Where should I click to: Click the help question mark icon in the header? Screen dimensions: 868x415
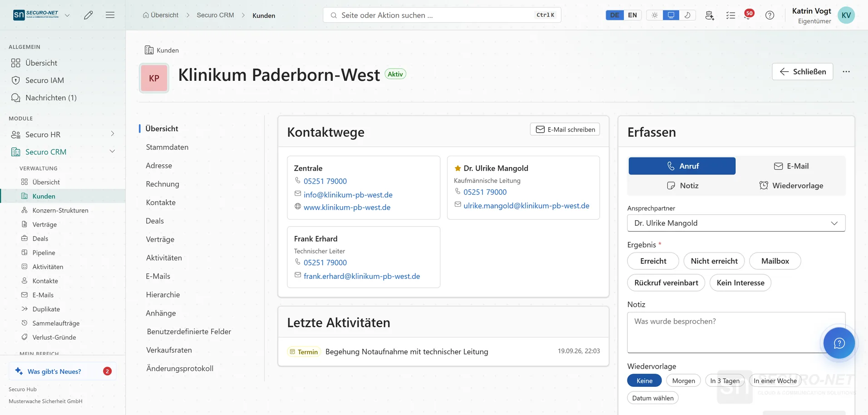769,15
